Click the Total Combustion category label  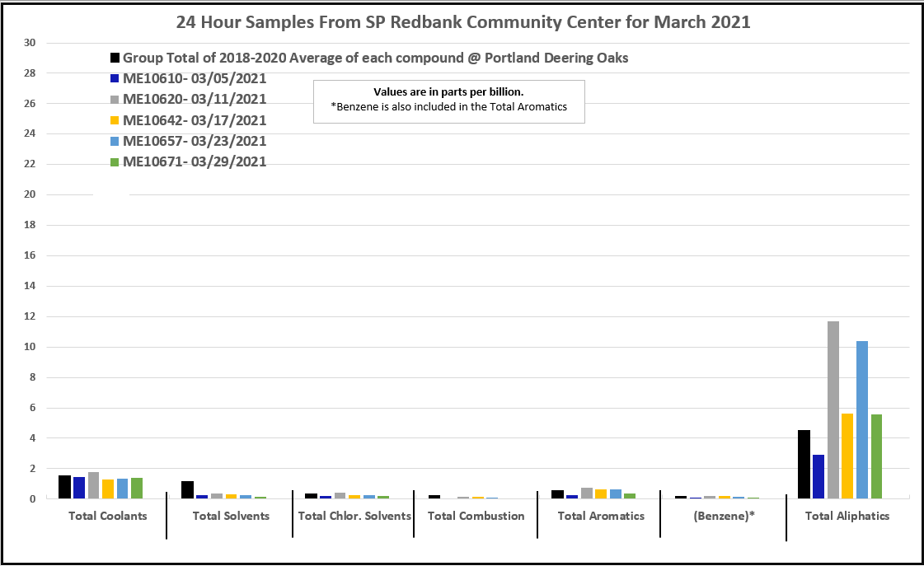[x=476, y=516]
